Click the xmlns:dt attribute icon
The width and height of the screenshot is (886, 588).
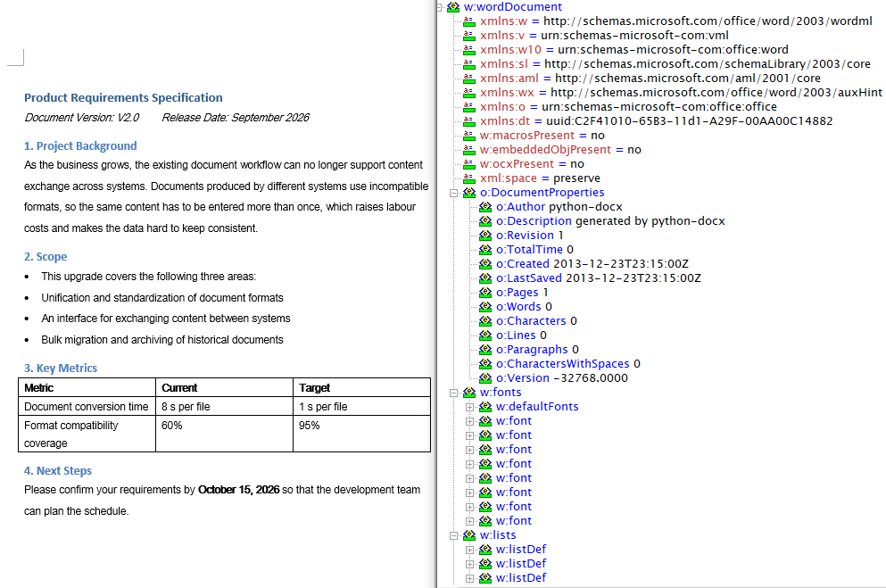coord(469,120)
